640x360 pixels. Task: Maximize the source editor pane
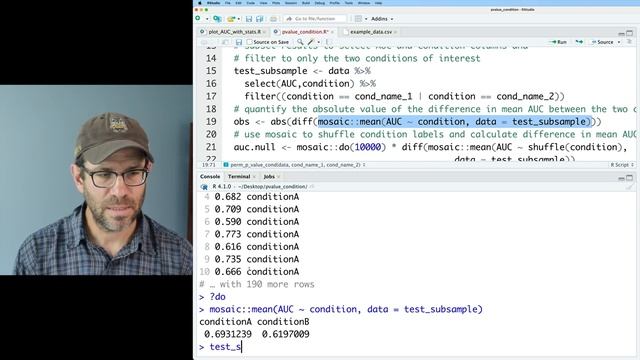point(630,33)
